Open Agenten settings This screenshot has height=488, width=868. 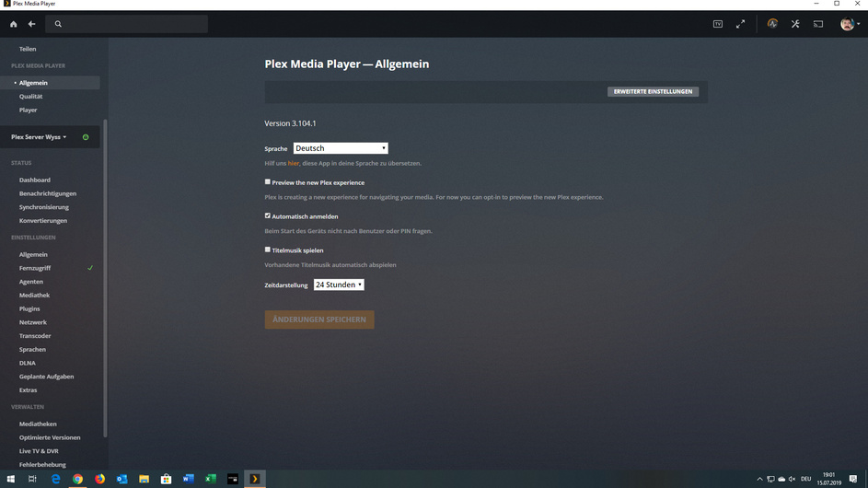31,282
